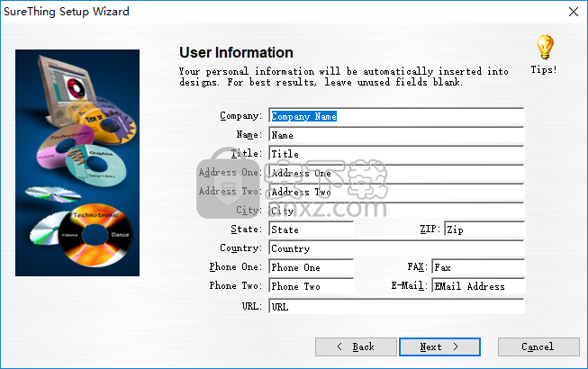Image resolution: width=588 pixels, height=369 pixels.
Task: Focus the Company name field
Action: [x=396, y=115]
